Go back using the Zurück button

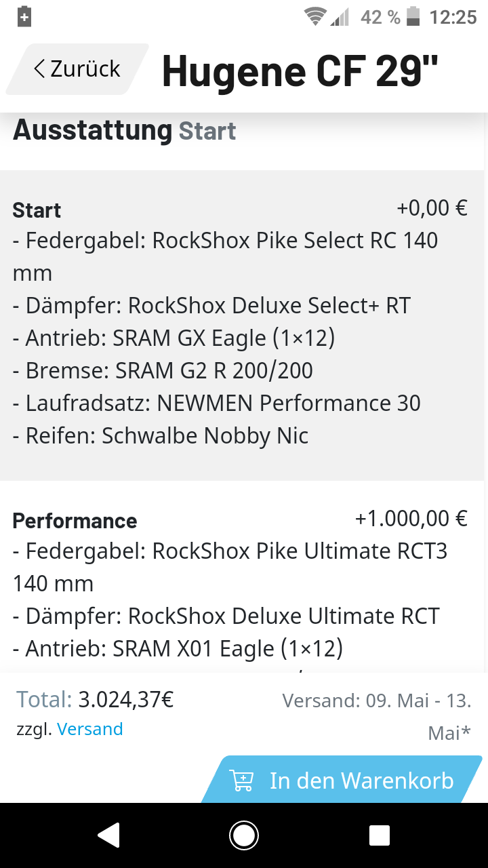pyautogui.click(x=77, y=68)
